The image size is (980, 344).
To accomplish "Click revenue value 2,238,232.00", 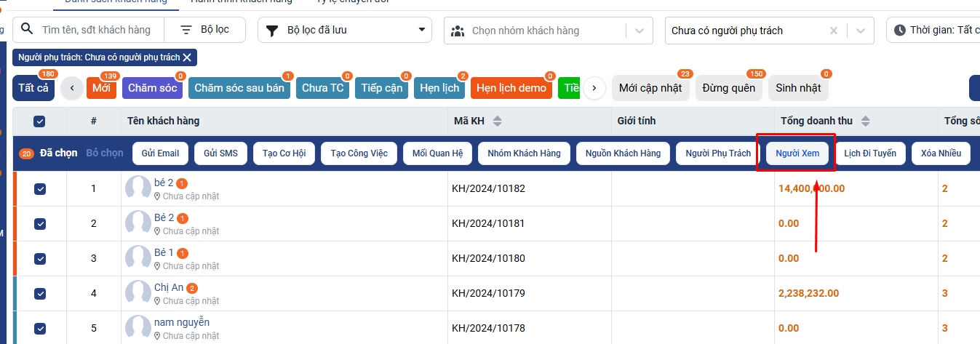I will click(808, 293).
